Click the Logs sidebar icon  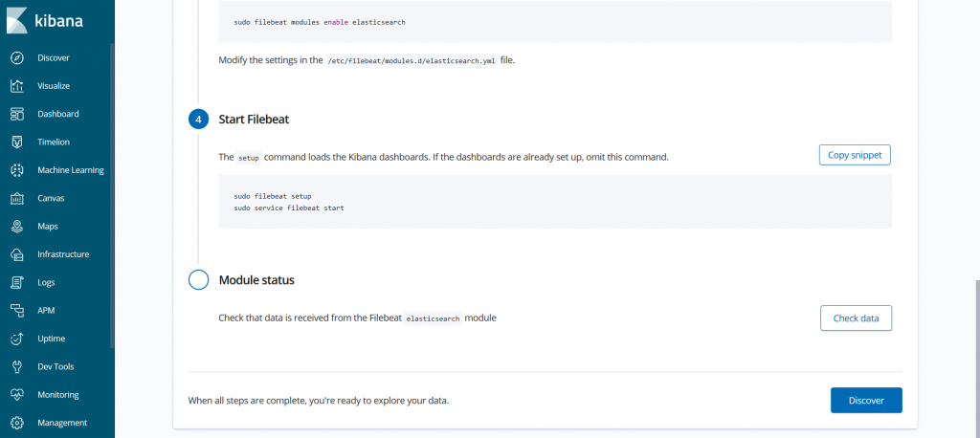click(x=17, y=282)
